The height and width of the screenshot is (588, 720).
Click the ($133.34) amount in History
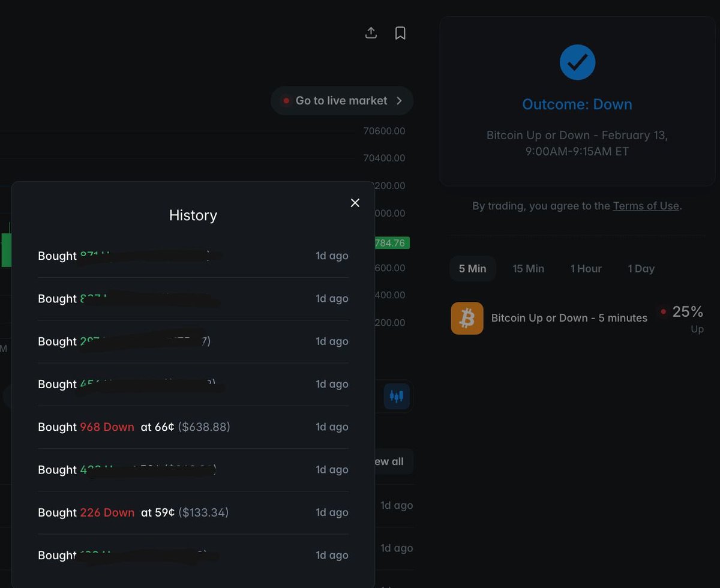click(203, 512)
